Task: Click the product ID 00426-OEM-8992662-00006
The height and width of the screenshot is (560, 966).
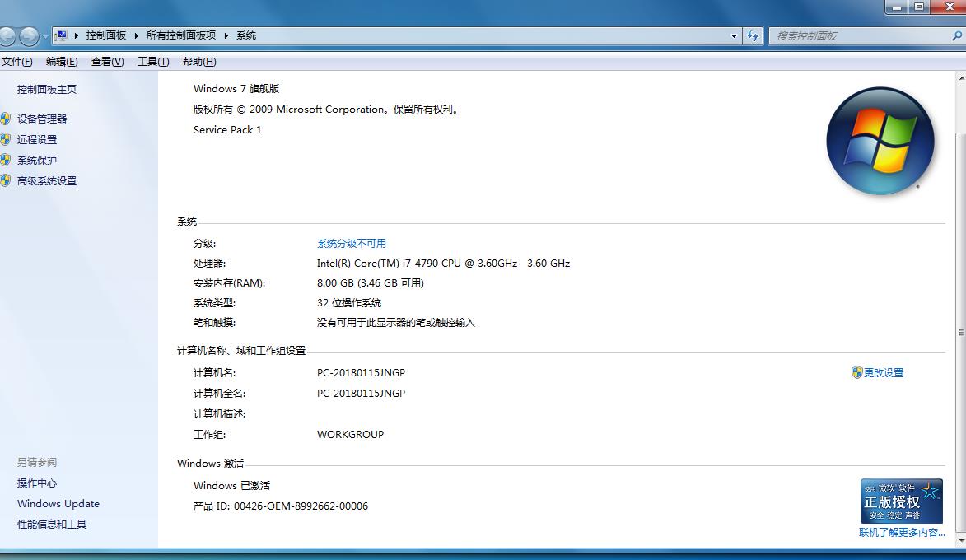Action: [301, 506]
